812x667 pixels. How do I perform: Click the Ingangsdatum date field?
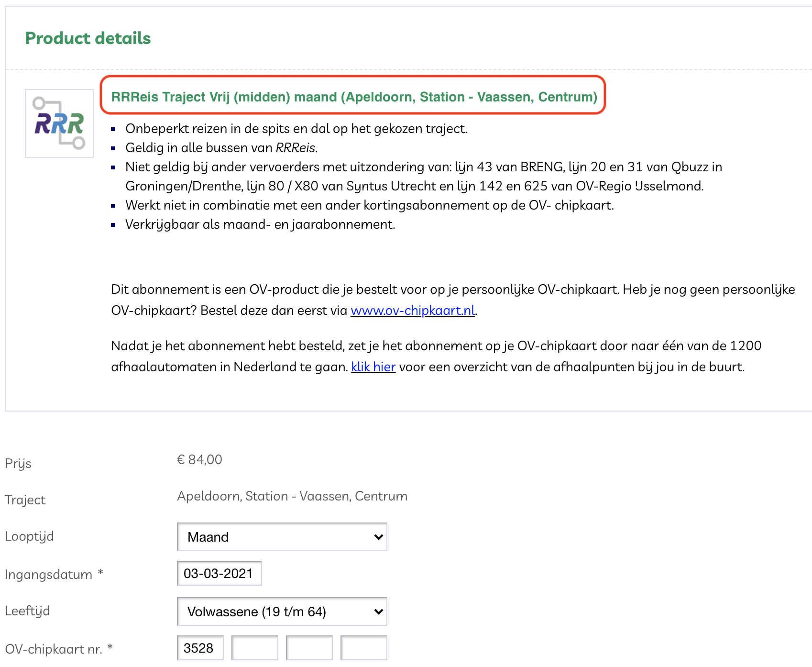pos(219,573)
